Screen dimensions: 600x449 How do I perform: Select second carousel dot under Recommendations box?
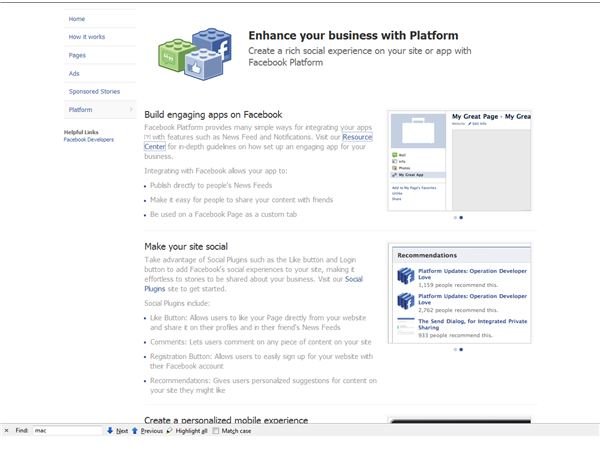[x=461, y=349]
